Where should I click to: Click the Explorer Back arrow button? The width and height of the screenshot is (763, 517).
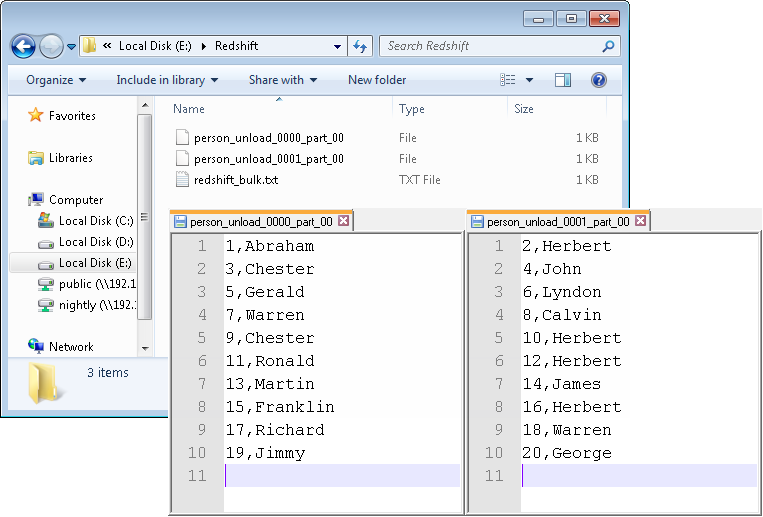(23, 47)
